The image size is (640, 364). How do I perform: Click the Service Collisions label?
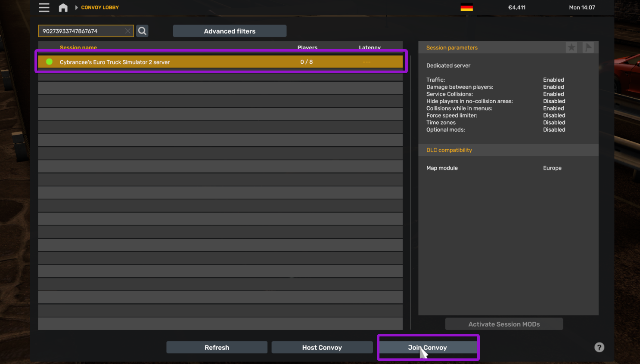click(450, 94)
